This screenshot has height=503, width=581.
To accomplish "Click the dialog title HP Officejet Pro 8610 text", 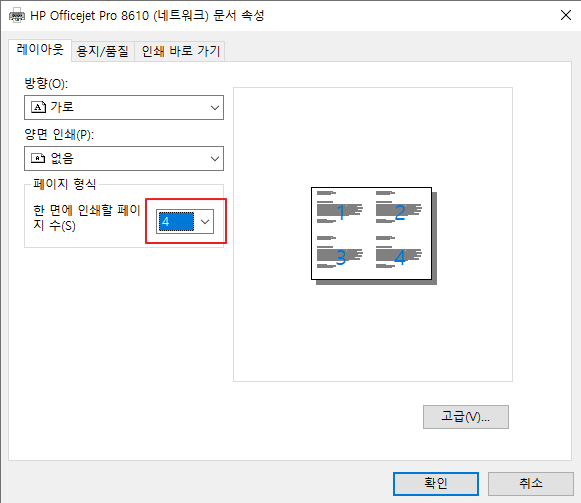I will click(147, 16).
